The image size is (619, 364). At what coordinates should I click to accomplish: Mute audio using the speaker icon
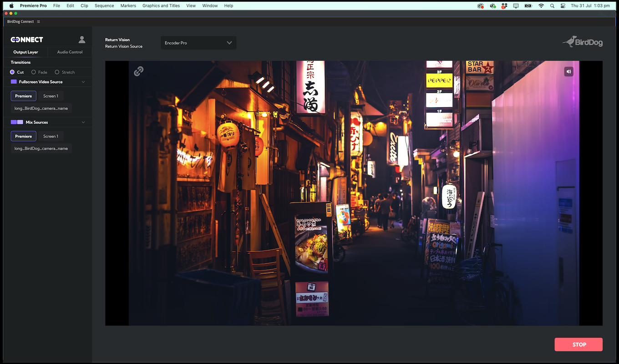[568, 71]
